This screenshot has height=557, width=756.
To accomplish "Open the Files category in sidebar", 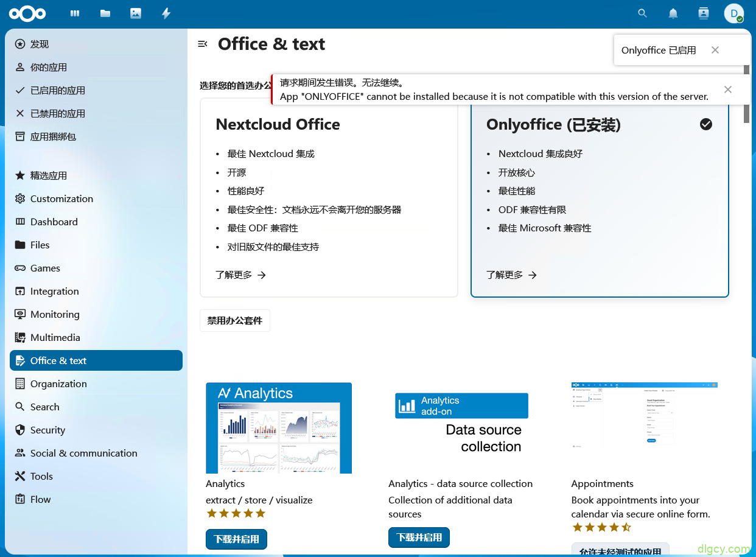I will (x=96, y=245).
